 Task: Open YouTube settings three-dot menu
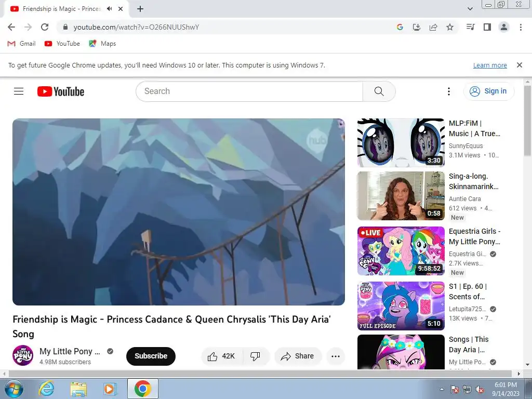[449, 91]
